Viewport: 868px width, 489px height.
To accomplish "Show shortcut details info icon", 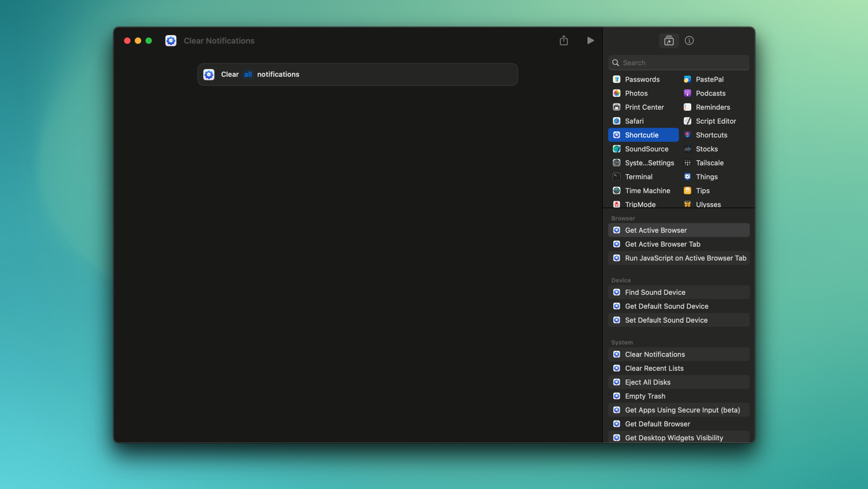I will 689,40.
